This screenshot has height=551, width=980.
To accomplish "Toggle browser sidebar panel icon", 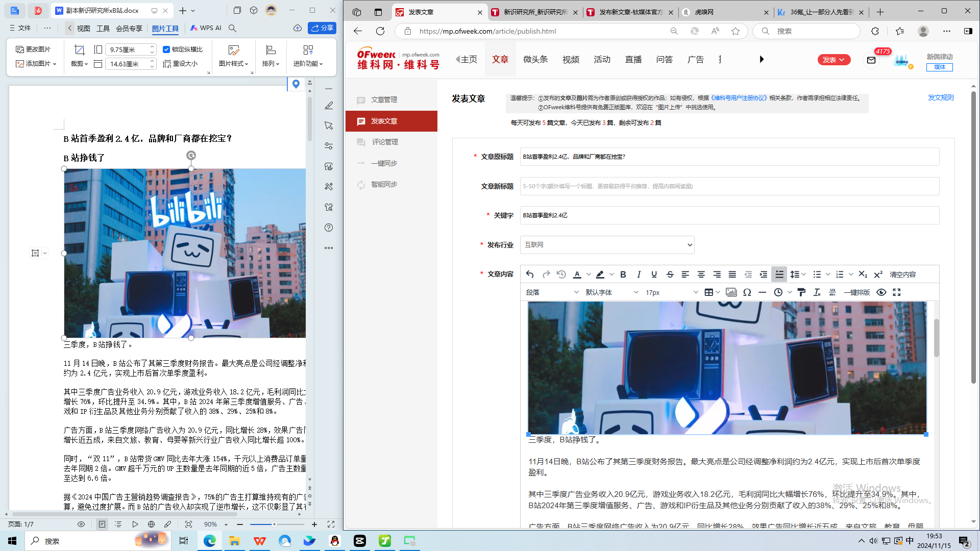I will coord(968,31).
